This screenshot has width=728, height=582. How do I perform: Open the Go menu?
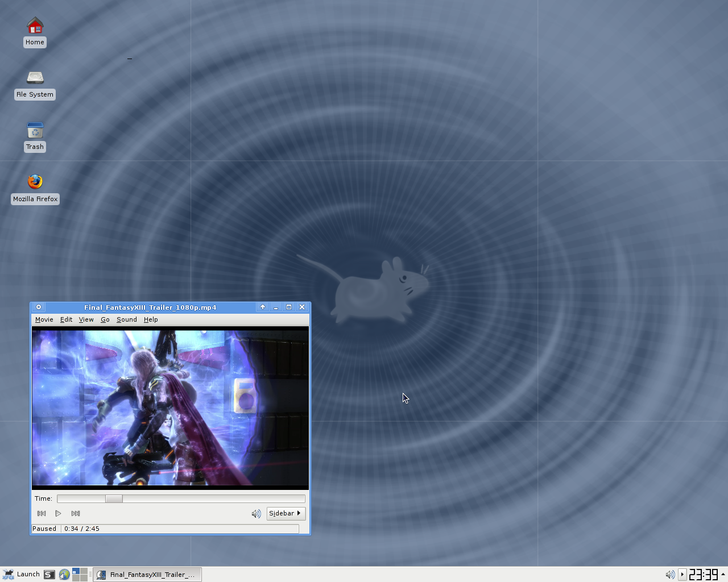click(105, 319)
